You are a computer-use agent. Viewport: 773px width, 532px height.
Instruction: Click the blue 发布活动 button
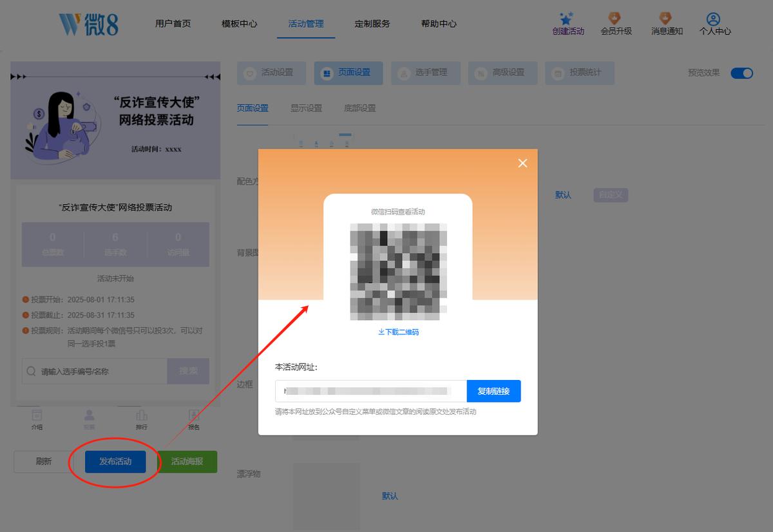[115, 462]
